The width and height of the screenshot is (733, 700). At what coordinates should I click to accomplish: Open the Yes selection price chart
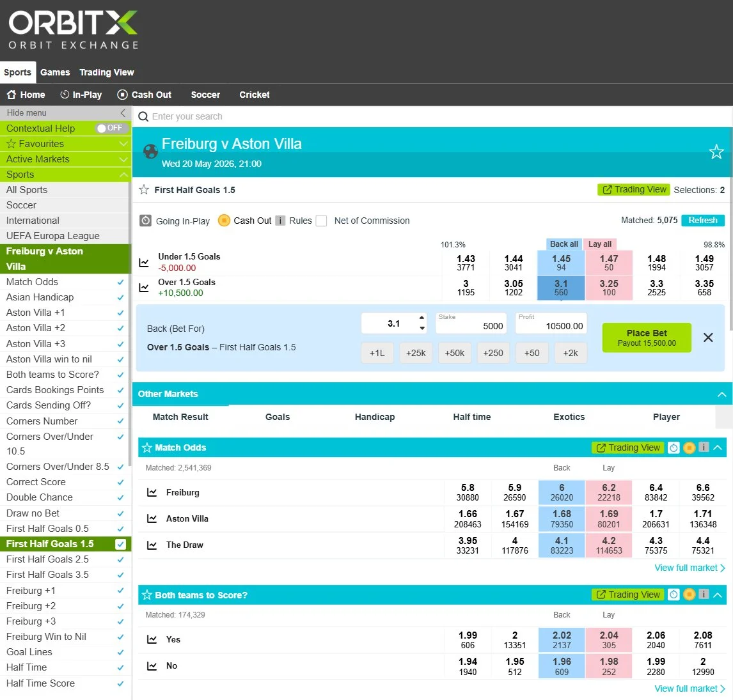tap(152, 639)
